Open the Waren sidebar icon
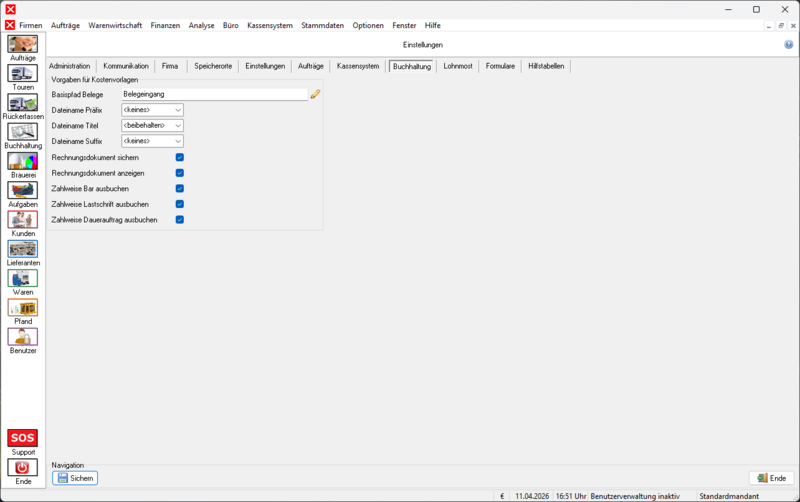Viewport: 800px width, 502px height. pyautogui.click(x=22, y=278)
